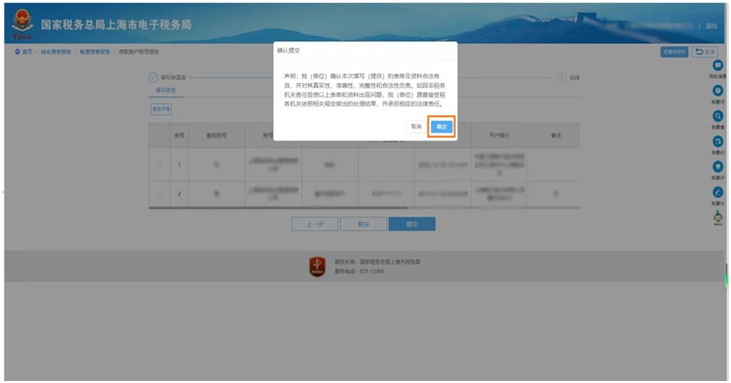731x383 pixels.
Task: Click the small outlined button above the table
Action: click(x=161, y=109)
